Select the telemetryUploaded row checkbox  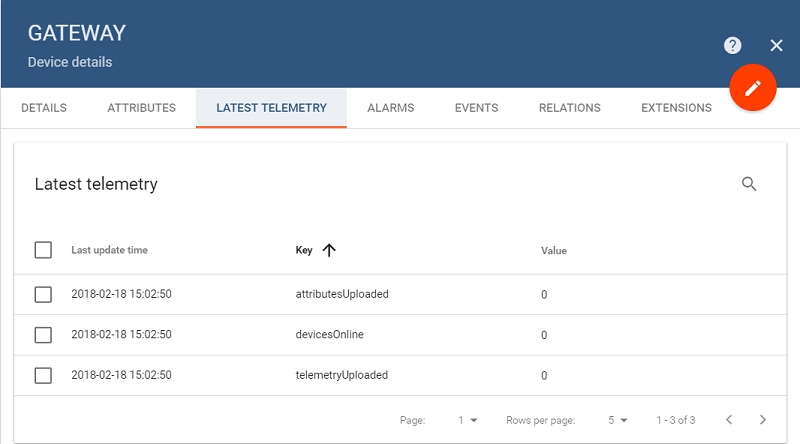click(43, 375)
